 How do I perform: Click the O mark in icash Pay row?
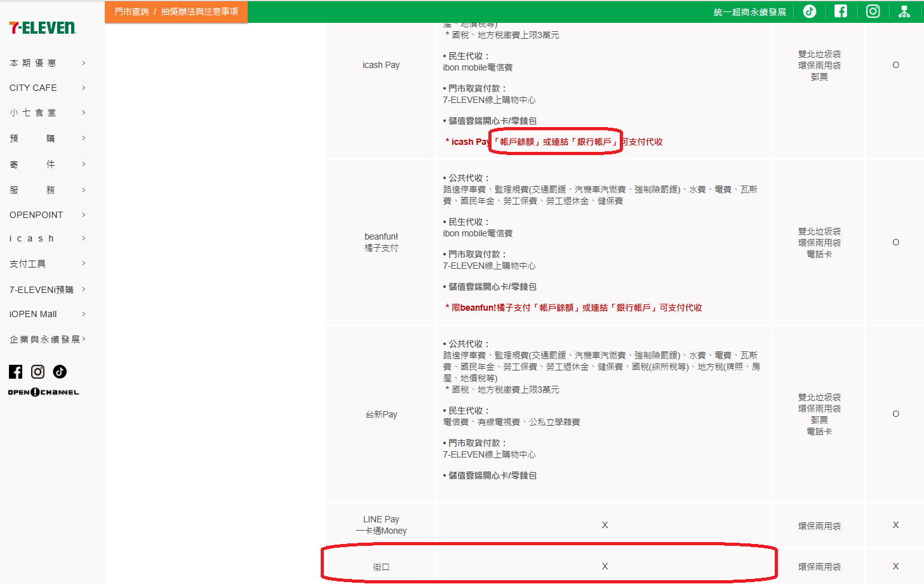[x=895, y=65]
